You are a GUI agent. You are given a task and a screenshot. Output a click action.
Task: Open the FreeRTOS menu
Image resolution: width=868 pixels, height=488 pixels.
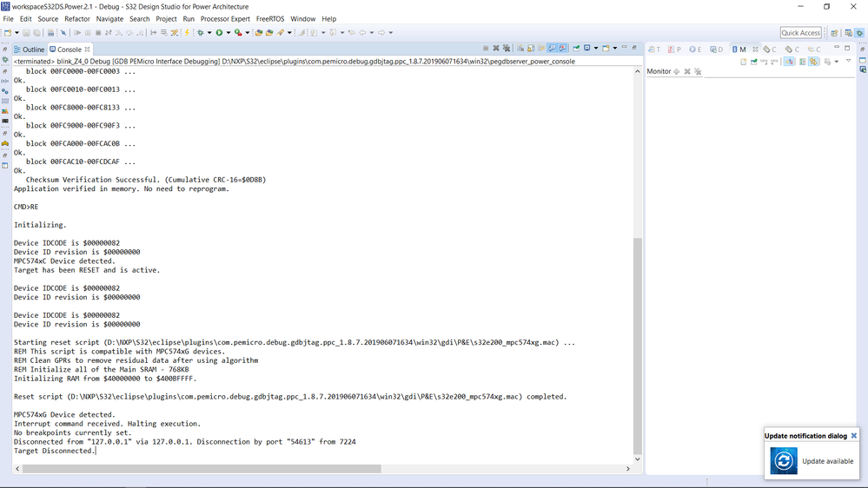coord(270,19)
